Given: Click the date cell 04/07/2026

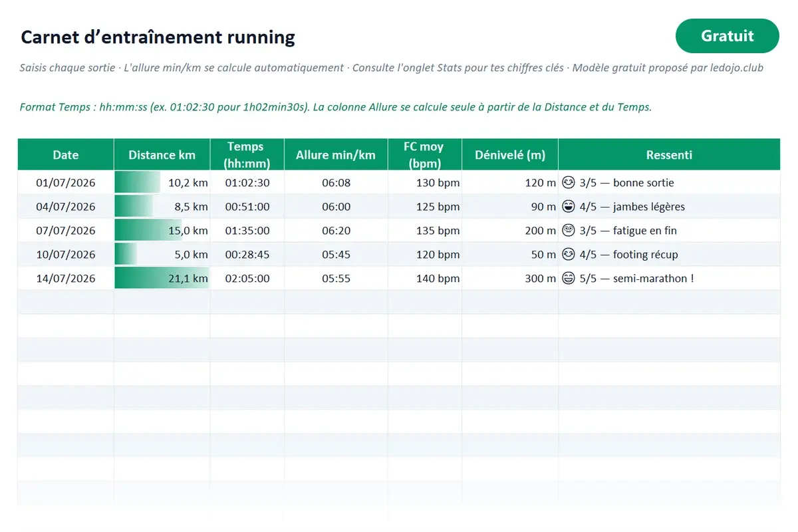Looking at the screenshot, I should [x=66, y=207].
